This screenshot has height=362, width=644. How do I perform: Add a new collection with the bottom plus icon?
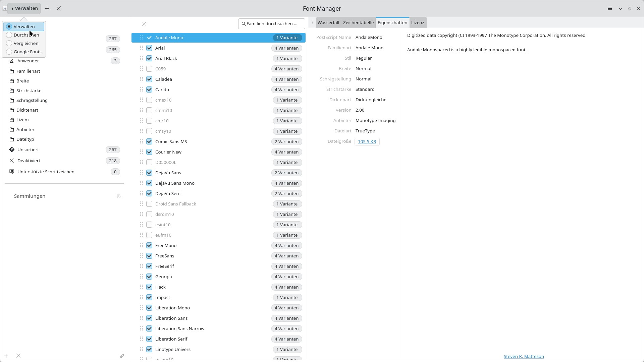pos(6,356)
